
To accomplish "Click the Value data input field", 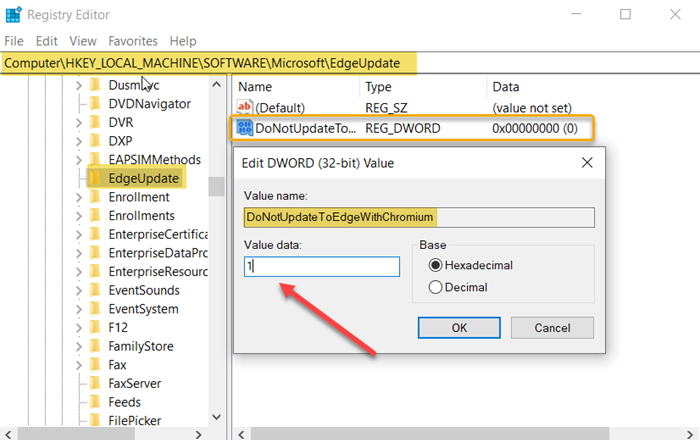I will click(321, 266).
